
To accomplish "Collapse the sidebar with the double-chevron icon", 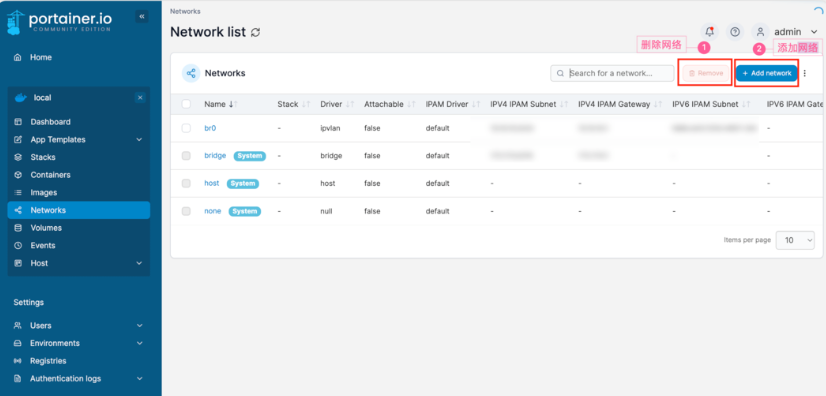I will [141, 17].
